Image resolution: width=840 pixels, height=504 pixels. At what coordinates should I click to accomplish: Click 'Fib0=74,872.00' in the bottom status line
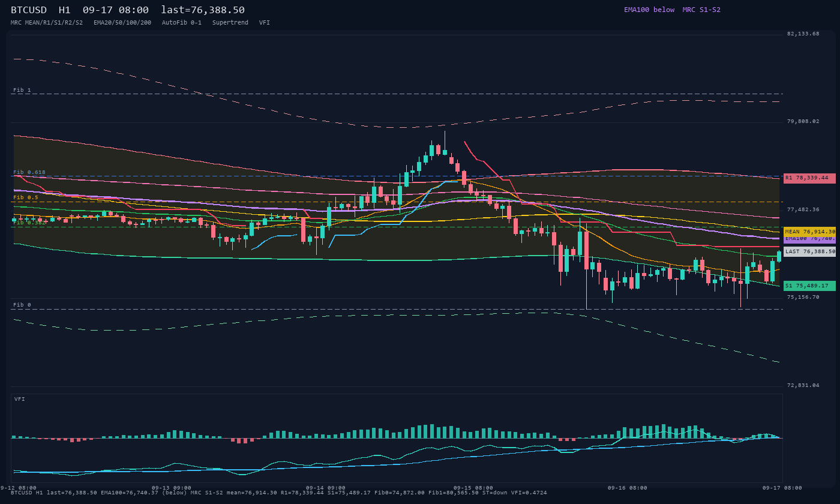pyautogui.click(x=400, y=493)
